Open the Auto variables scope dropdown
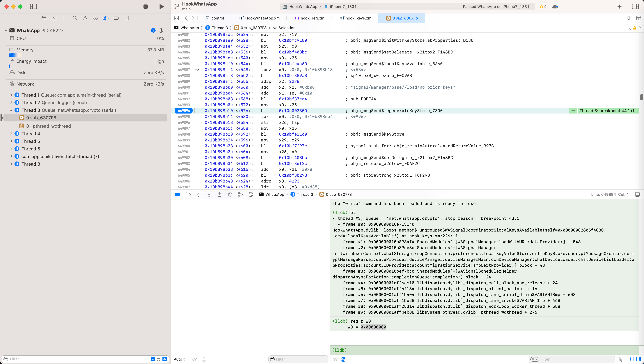This screenshot has width=644, height=364. 180,359
